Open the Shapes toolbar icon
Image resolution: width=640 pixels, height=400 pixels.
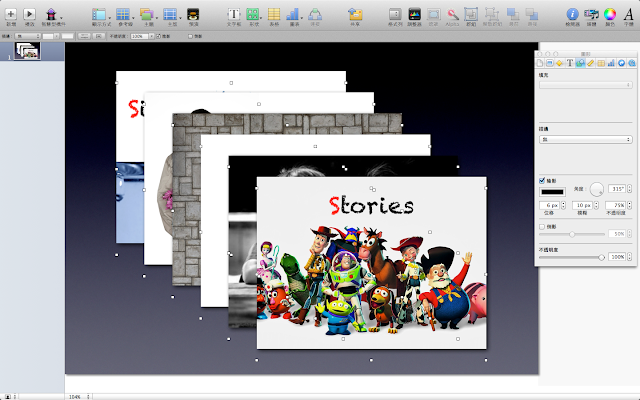pos(253,14)
